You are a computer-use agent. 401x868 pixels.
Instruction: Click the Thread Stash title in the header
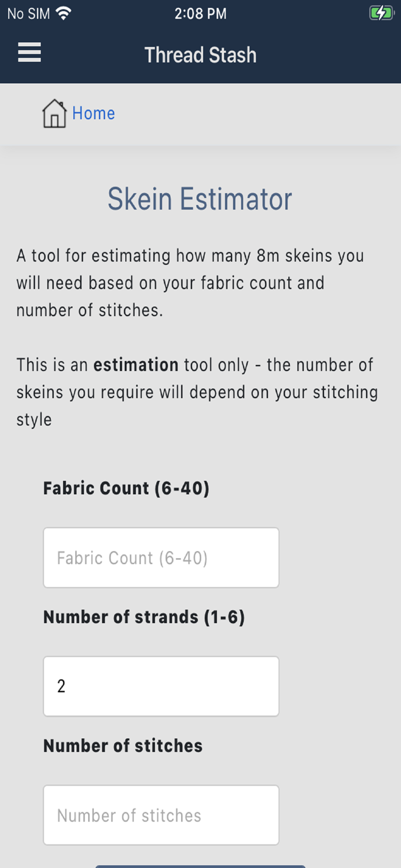click(200, 55)
